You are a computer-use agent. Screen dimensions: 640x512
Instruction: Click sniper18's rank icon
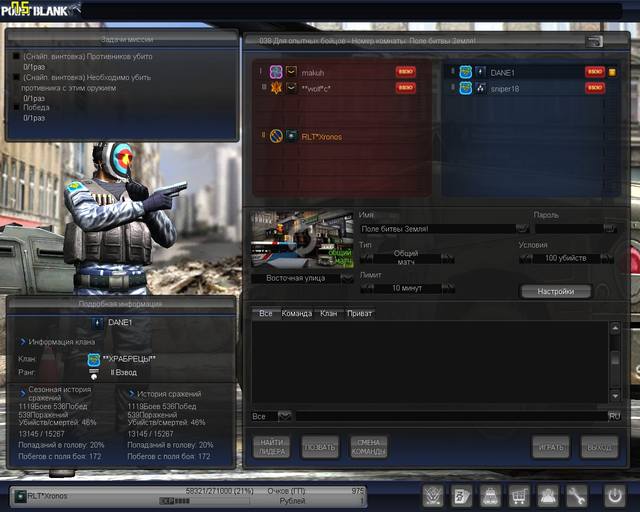pos(480,88)
